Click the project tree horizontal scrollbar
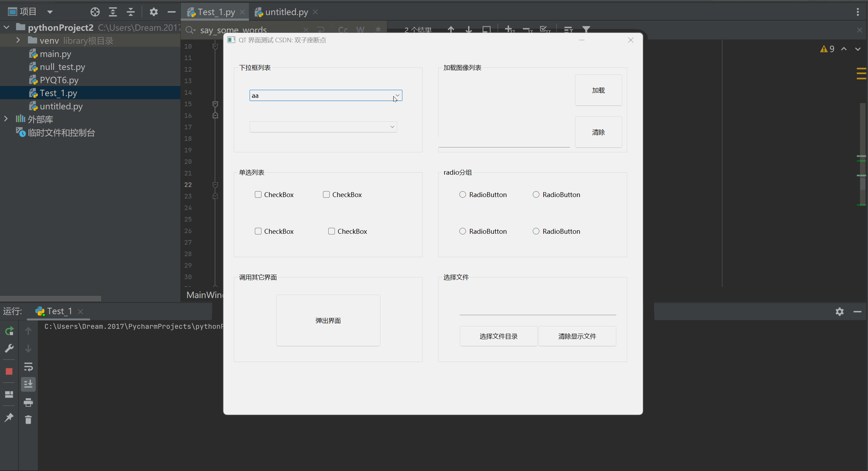 pos(51,298)
